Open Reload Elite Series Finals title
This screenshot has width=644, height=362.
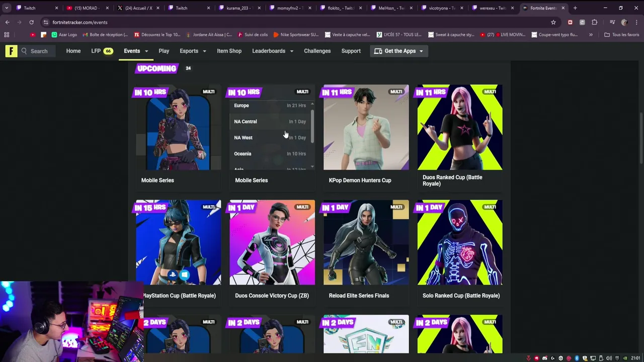coord(359,296)
